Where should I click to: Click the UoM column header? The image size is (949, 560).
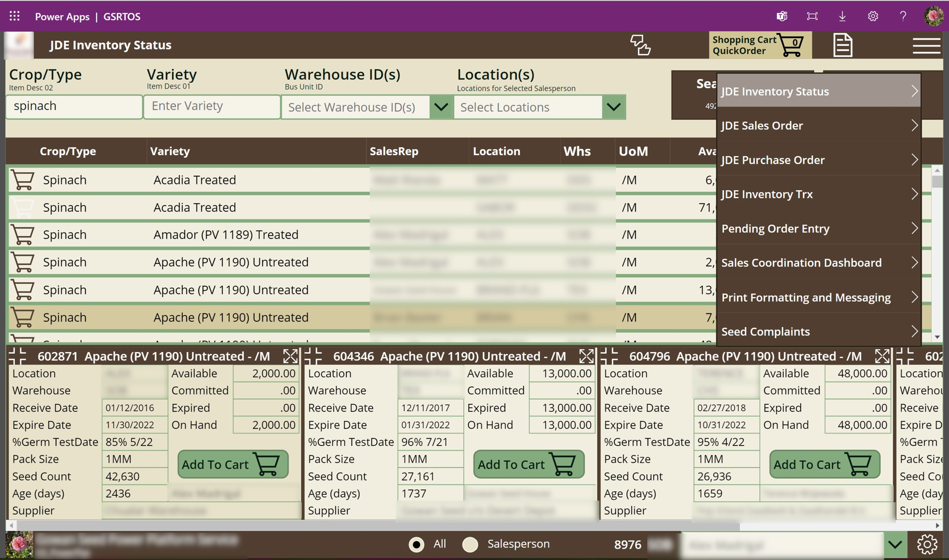(633, 151)
